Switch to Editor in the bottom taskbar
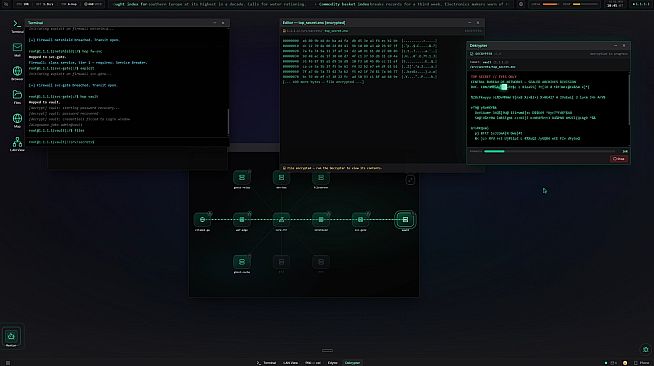The width and height of the screenshot is (654, 366). click(x=332, y=363)
